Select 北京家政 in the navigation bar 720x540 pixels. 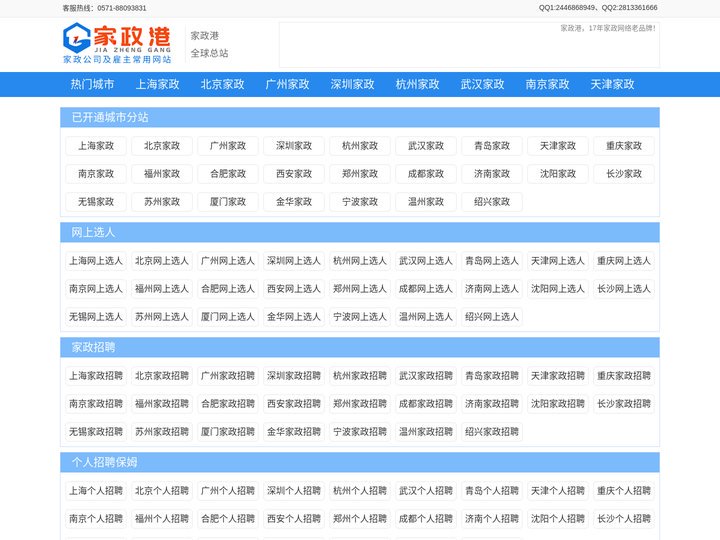click(x=222, y=84)
